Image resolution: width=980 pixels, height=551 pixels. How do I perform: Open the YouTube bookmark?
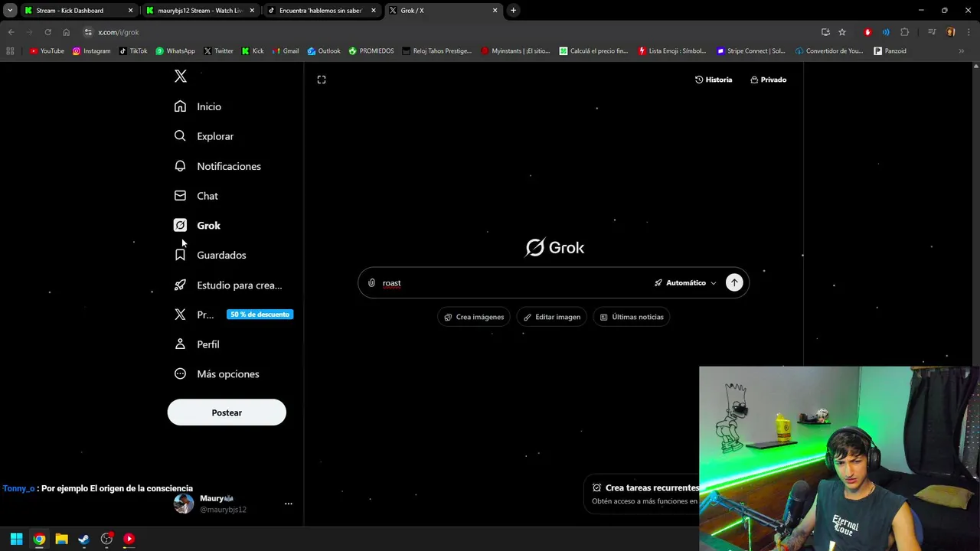[47, 51]
